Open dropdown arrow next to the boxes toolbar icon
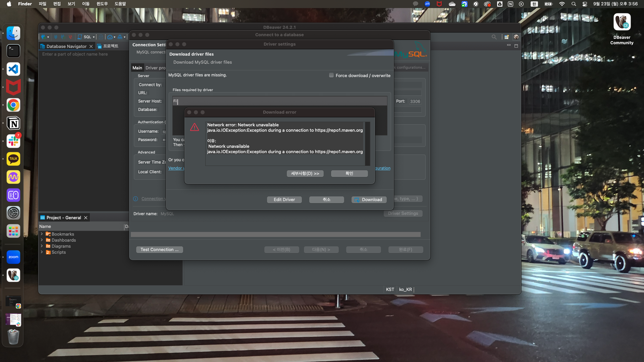The width and height of the screenshot is (644, 362). click(124, 37)
